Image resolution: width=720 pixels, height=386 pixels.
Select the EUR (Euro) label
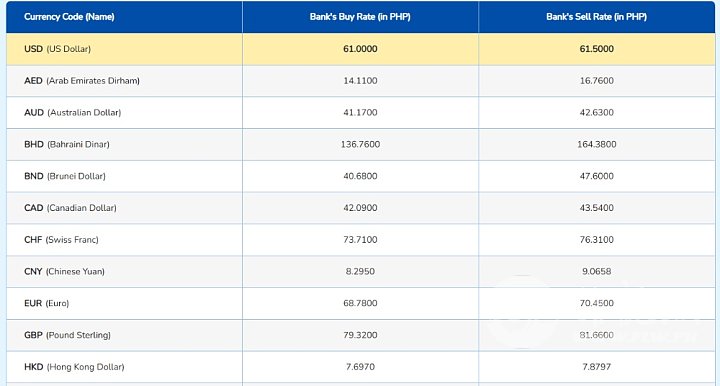click(46, 303)
